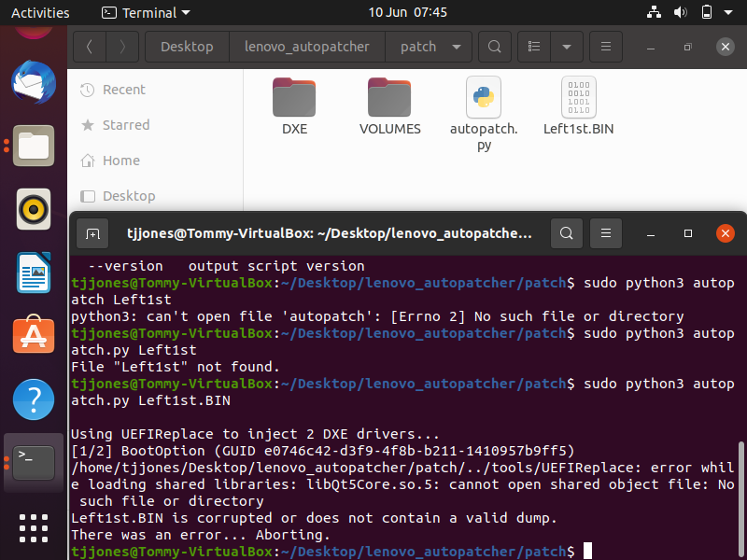Click the volume icon in top bar
Image resolution: width=747 pixels, height=560 pixels.
[x=681, y=12]
